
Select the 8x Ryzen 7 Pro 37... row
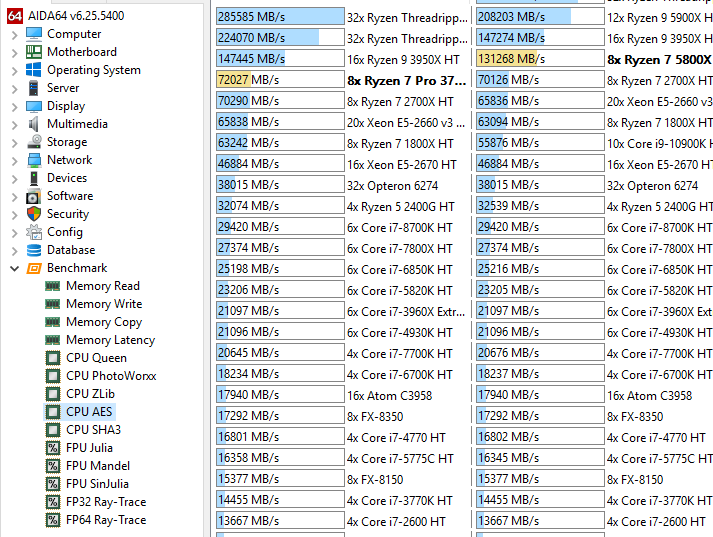coord(407,80)
